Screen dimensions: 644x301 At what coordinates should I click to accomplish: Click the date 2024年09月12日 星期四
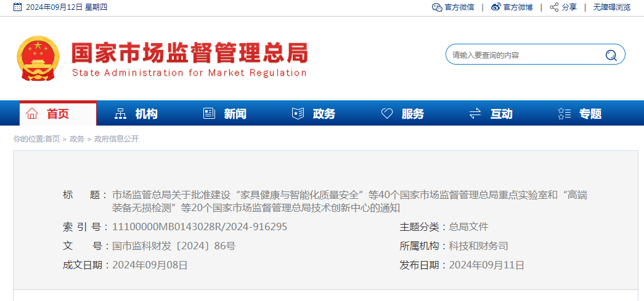[67, 7]
